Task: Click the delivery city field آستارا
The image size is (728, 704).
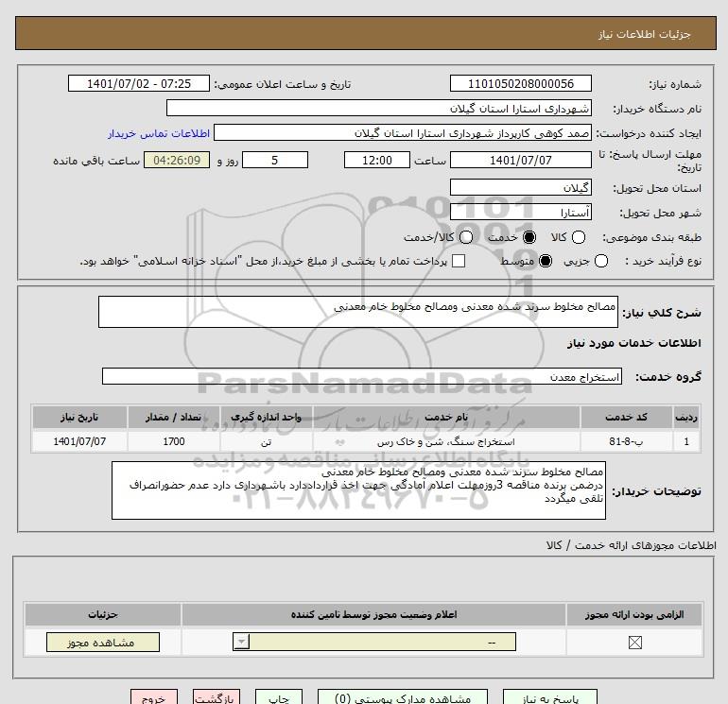Action: click(x=520, y=212)
